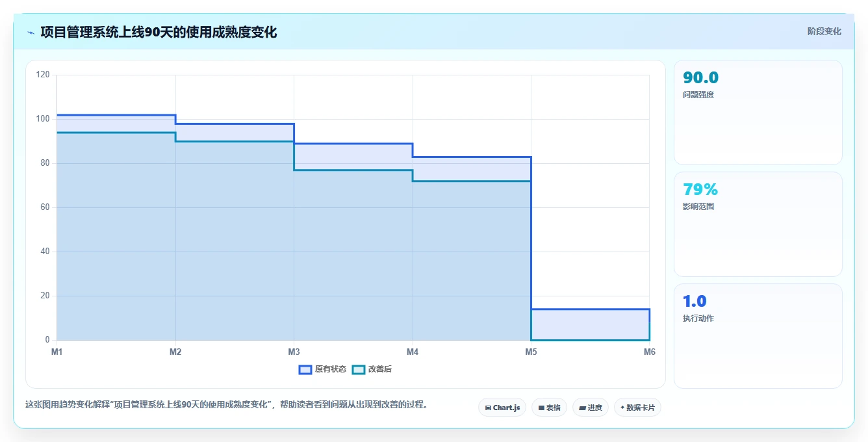Click the Chart.js tag button
This screenshot has width=868, height=442.
coord(502,408)
